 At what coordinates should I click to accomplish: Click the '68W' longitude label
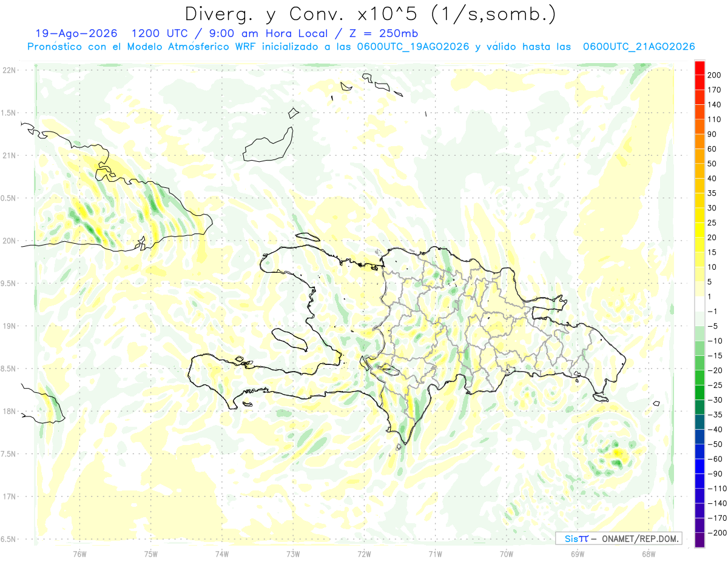649,554
